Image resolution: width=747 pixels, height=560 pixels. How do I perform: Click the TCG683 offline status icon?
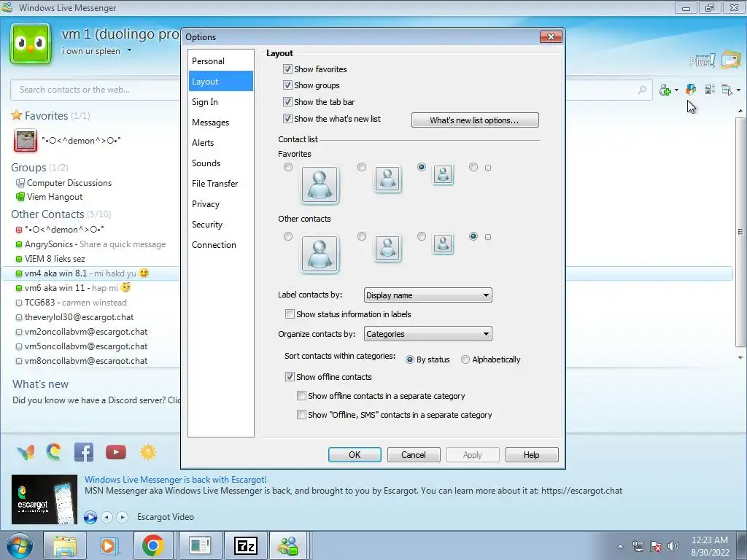pos(18,303)
